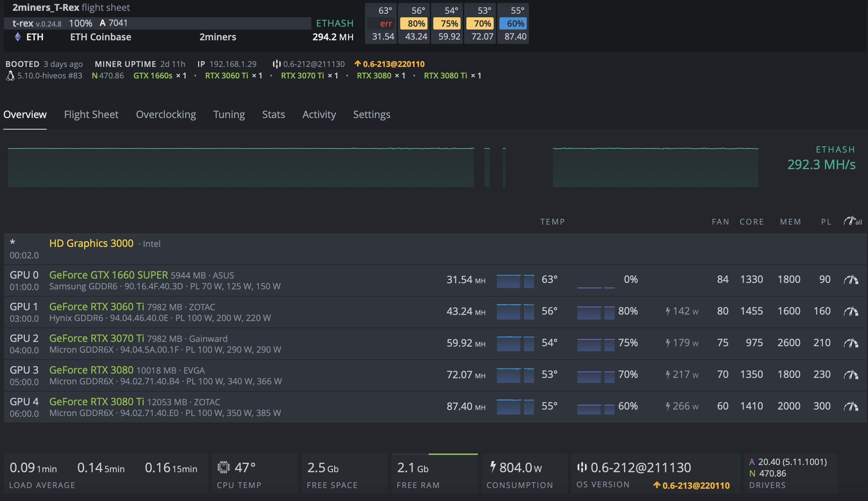Select the Stats tab

(x=274, y=114)
